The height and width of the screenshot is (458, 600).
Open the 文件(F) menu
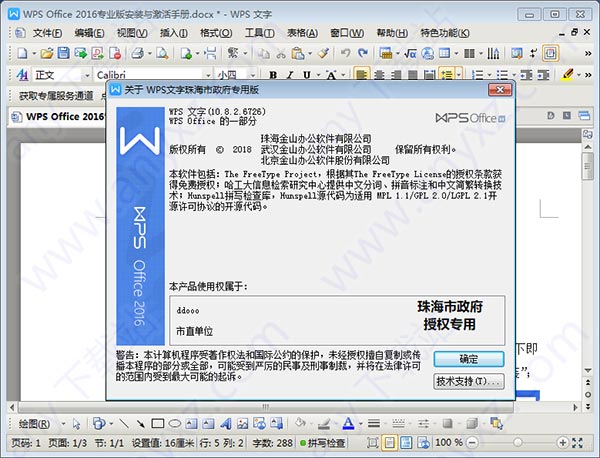[x=47, y=33]
